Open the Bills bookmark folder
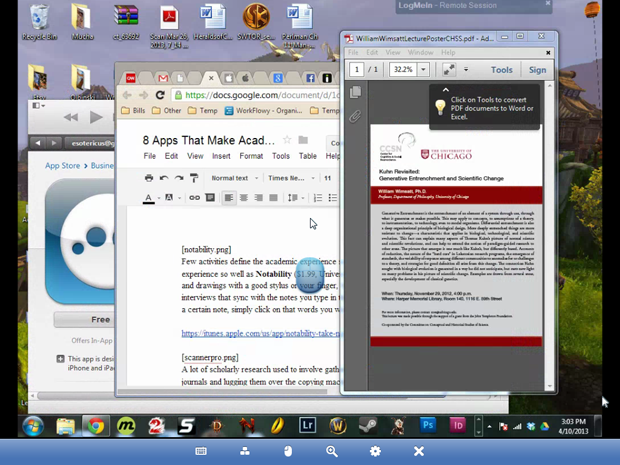The height and width of the screenshot is (465, 620). pos(133,110)
